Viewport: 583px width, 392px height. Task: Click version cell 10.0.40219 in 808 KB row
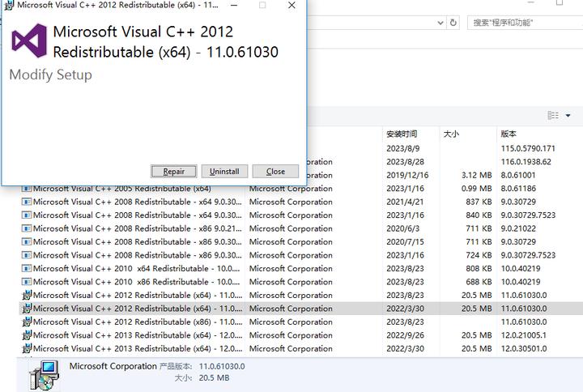pos(521,269)
